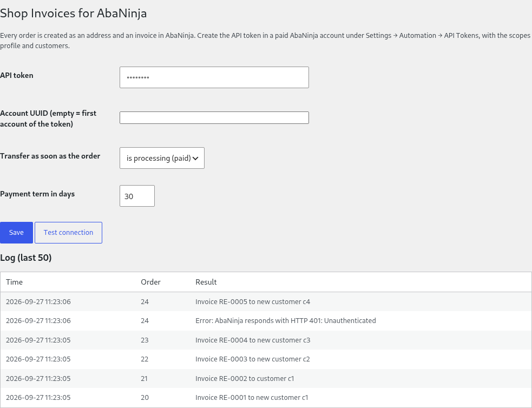Click the timestamp in the order 22 row
Screen dimensions: 532x408
(38, 359)
